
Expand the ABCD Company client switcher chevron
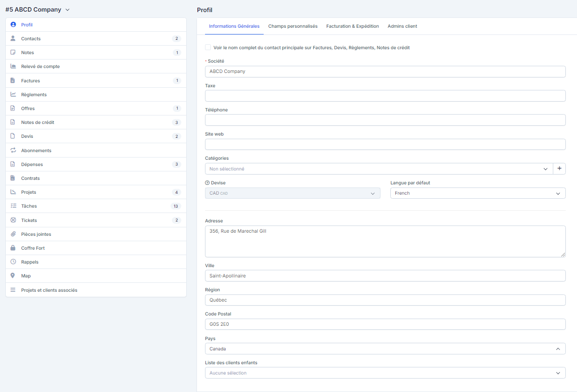(68, 10)
